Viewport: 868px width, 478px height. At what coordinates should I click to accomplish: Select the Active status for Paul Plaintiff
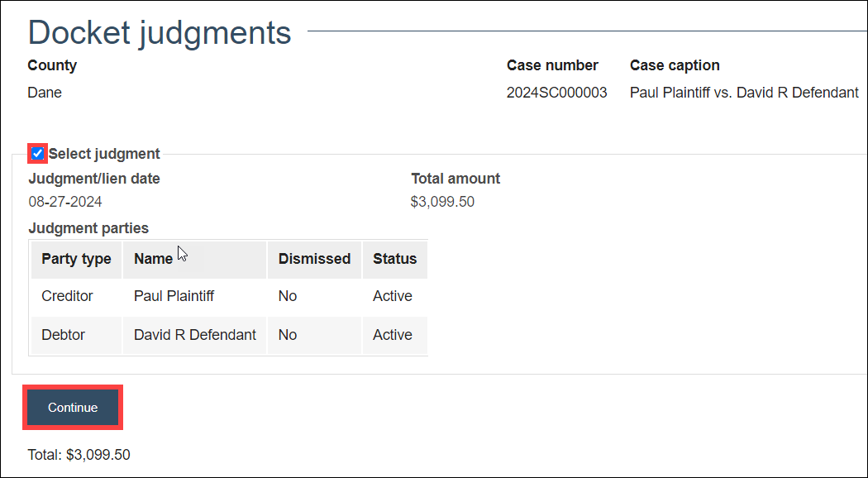pos(392,296)
